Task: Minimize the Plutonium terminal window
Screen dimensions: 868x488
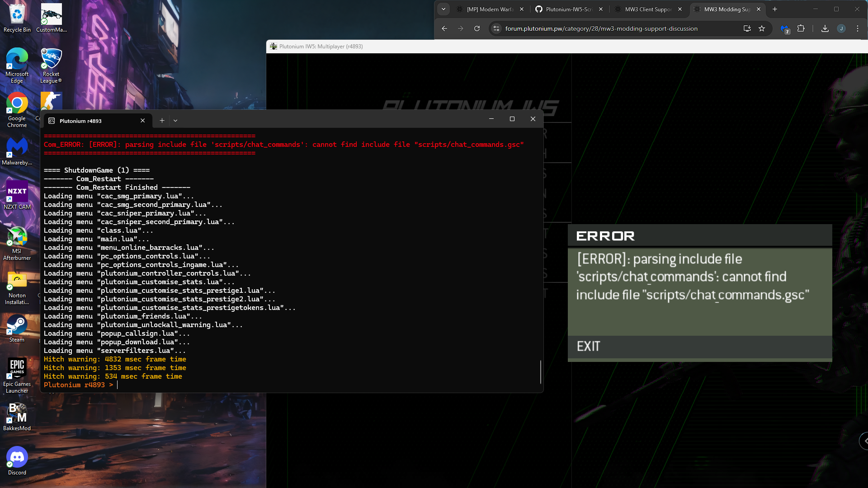Action: [491, 119]
